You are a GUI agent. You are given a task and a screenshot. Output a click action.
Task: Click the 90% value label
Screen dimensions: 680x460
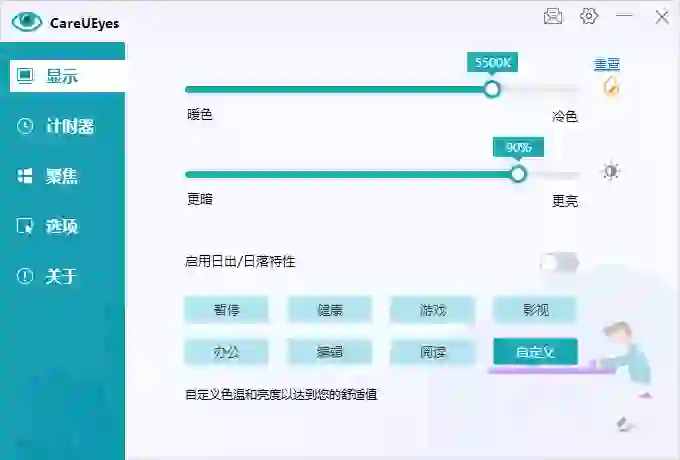(518, 147)
